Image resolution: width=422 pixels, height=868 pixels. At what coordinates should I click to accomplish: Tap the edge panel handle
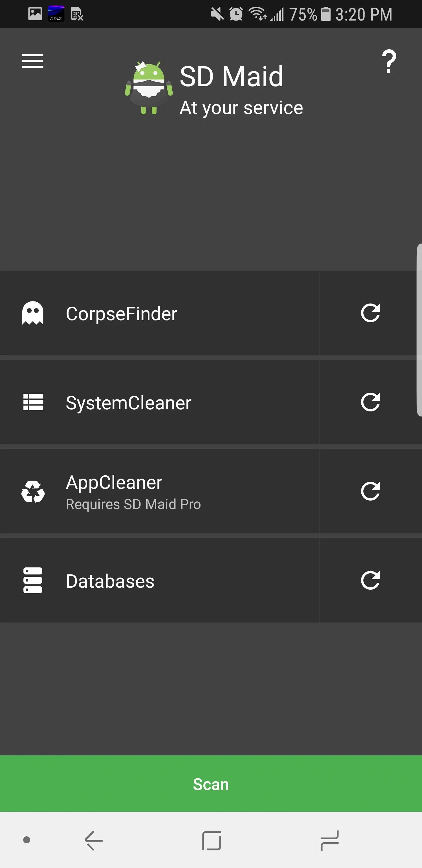pos(419,330)
